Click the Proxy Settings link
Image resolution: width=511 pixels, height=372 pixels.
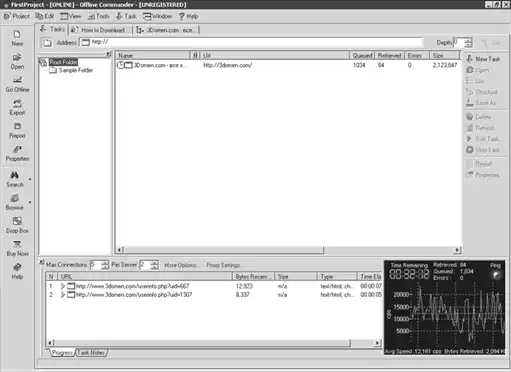[x=223, y=265]
